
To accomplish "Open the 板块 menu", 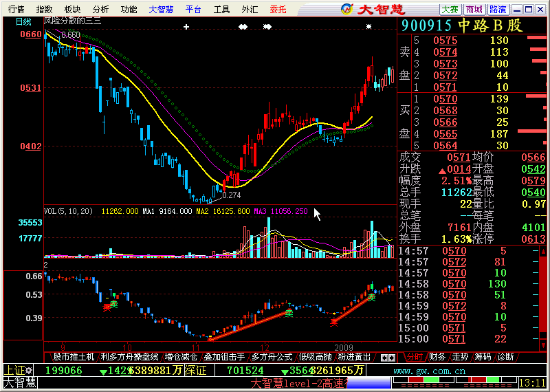I will (x=72, y=9).
